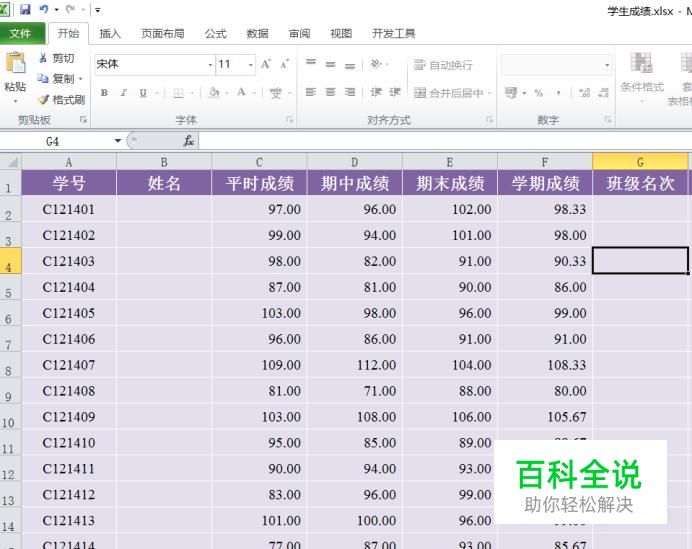Switch to the 公式 ribbon tab
Image resolution: width=692 pixels, height=549 pixels.
point(215,34)
